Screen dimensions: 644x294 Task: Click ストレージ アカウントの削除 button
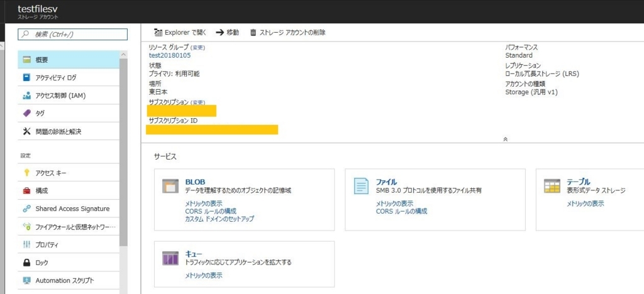coord(287,33)
